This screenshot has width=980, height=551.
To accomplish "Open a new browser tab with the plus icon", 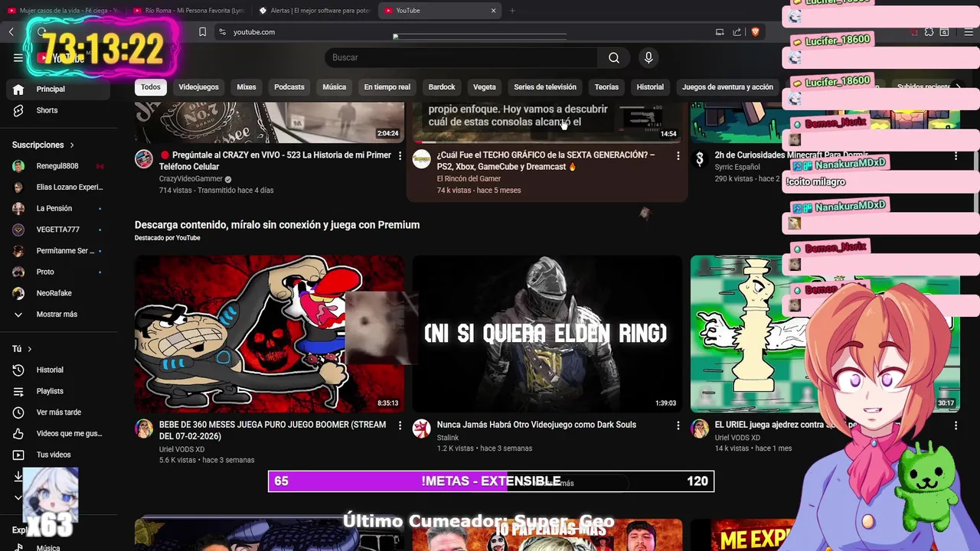I will click(x=512, y=11).
